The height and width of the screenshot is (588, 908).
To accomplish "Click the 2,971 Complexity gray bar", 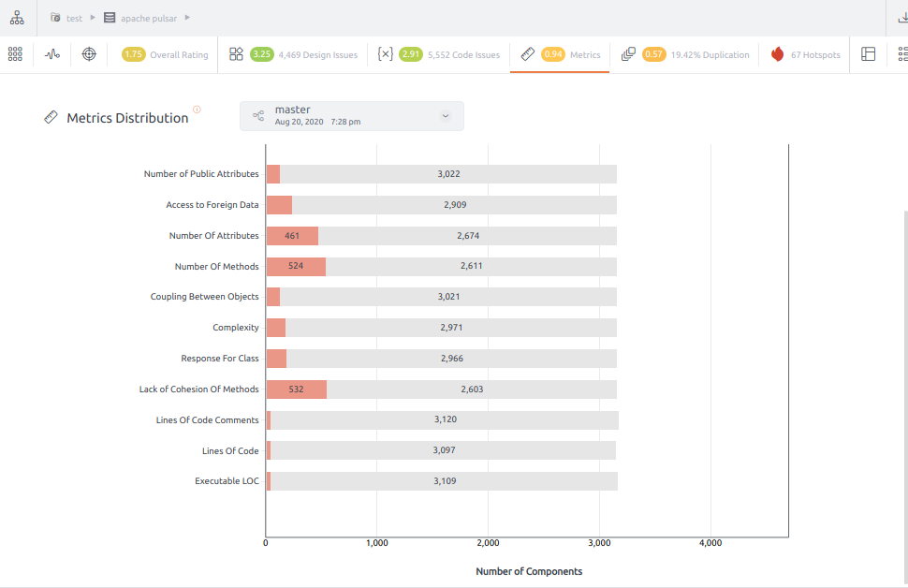I will coord(451,328).
